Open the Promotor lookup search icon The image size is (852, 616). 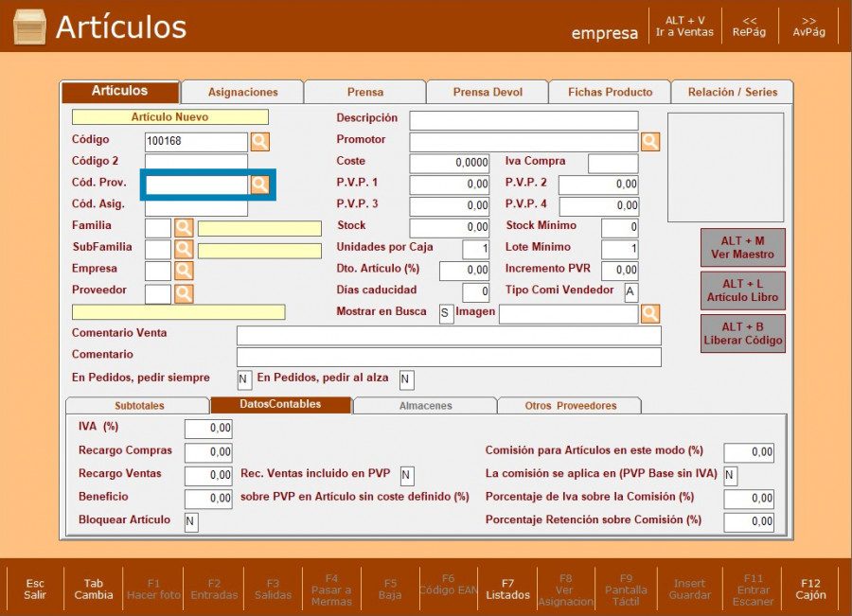click(x=650, y=142)
